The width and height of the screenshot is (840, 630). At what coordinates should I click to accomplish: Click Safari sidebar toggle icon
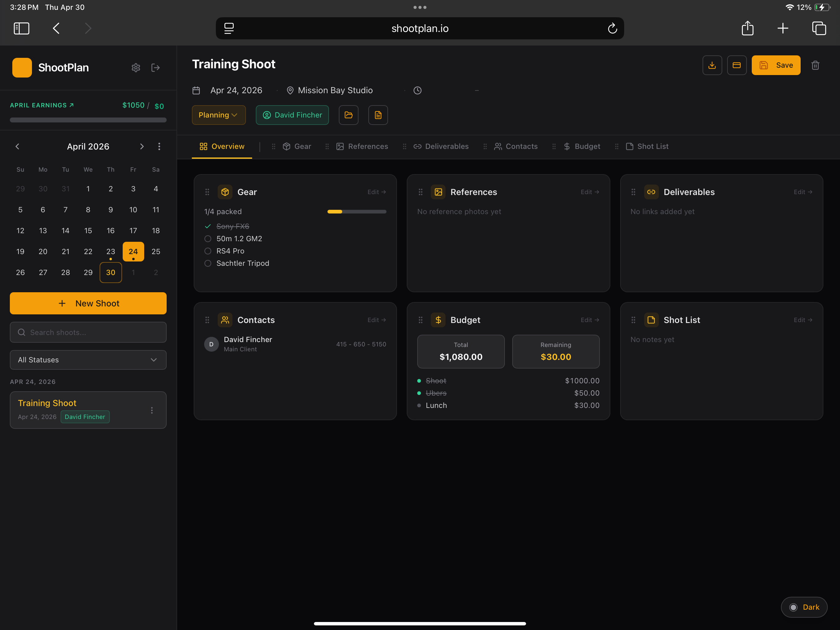tap(21, 28)
